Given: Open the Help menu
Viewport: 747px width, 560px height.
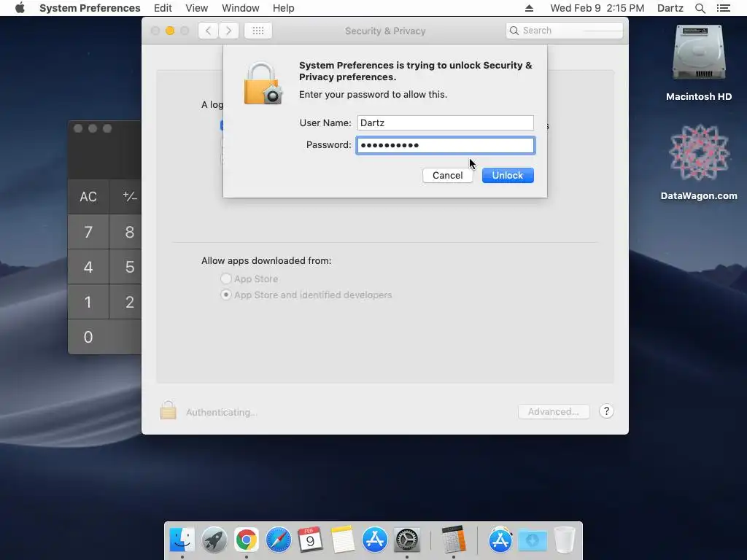Looking at the screenshot, I should pyautogui.click(x=284, y=8).
